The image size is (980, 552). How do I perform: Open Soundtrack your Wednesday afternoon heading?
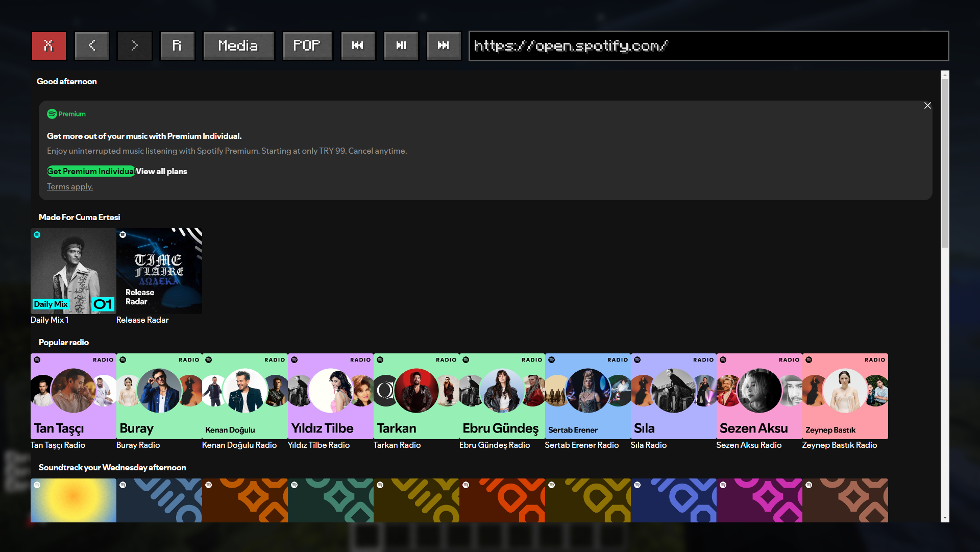tap(112, 468)
